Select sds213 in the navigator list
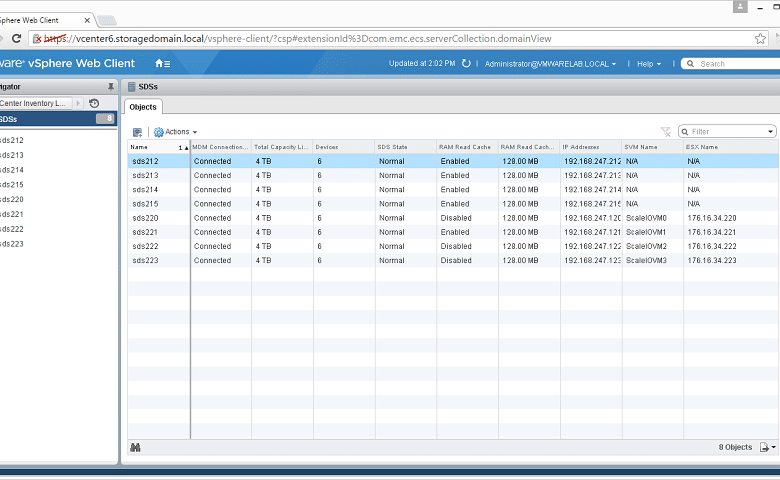The height and width of the screenshot is (480, 780). coord(12,155)
